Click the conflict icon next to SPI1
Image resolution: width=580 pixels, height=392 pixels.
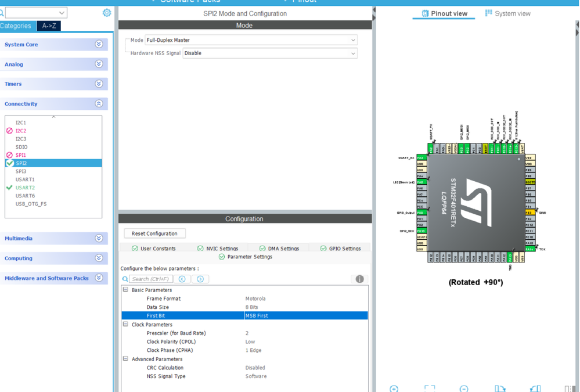(10, 155)
